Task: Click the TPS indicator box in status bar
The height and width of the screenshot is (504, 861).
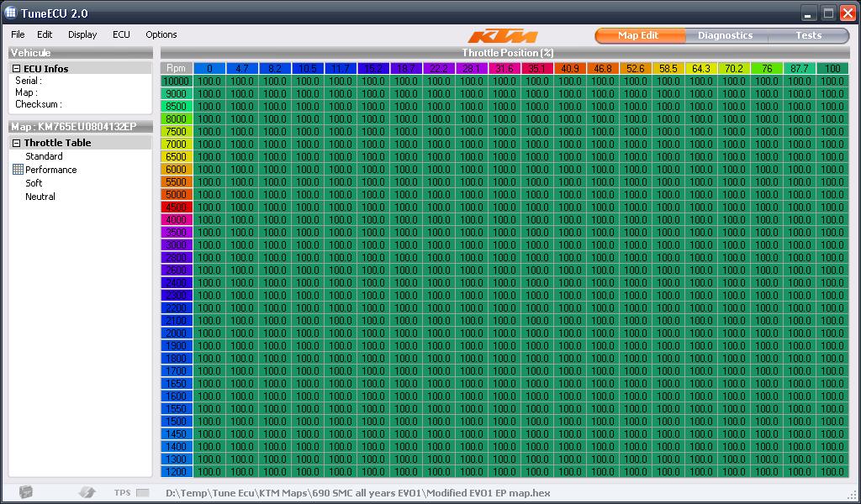Action: 143,492
